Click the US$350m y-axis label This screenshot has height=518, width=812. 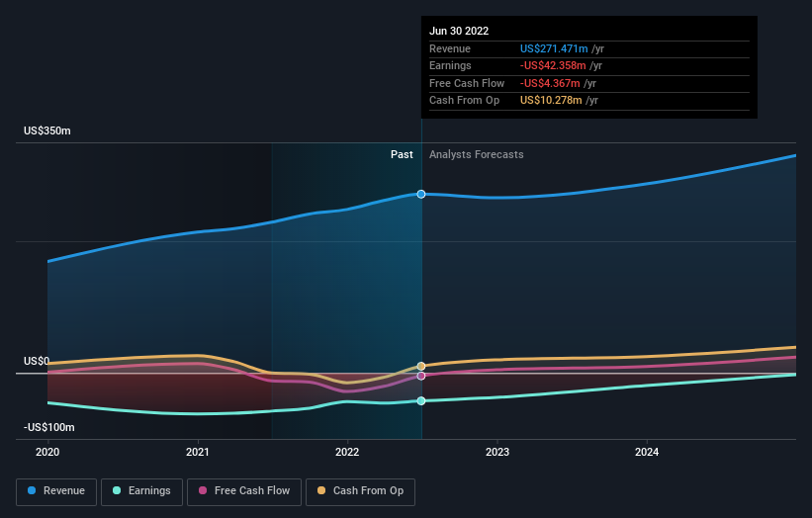click(47, 130)
